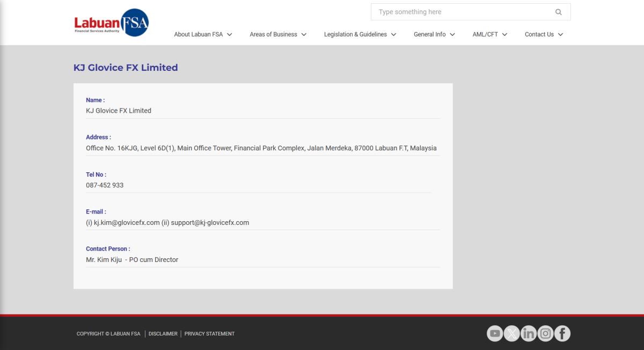
Task: Open the Facebook social icon
Action: coord(562,334)
